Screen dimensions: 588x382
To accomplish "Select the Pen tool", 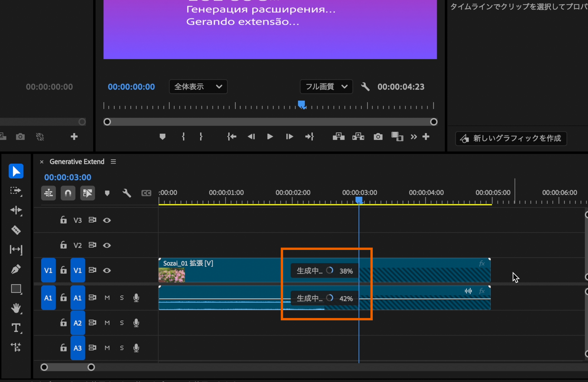I will coord(16,269).
